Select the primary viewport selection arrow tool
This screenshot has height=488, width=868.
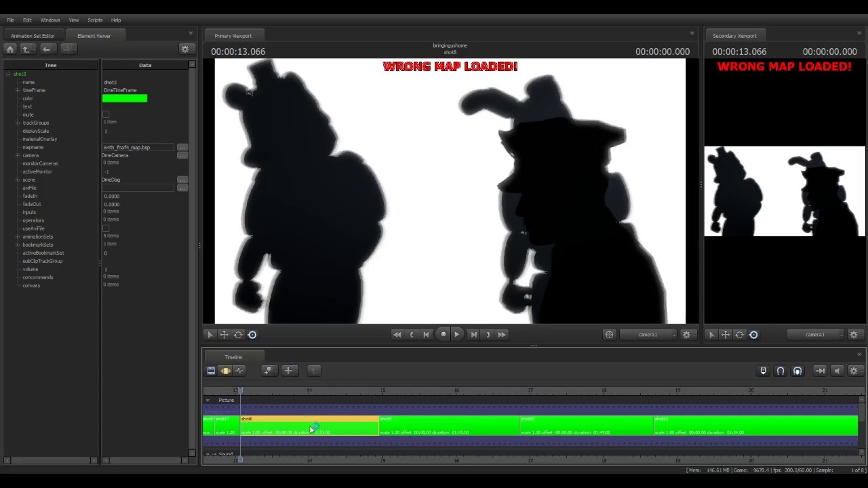[x=210, y=335]
